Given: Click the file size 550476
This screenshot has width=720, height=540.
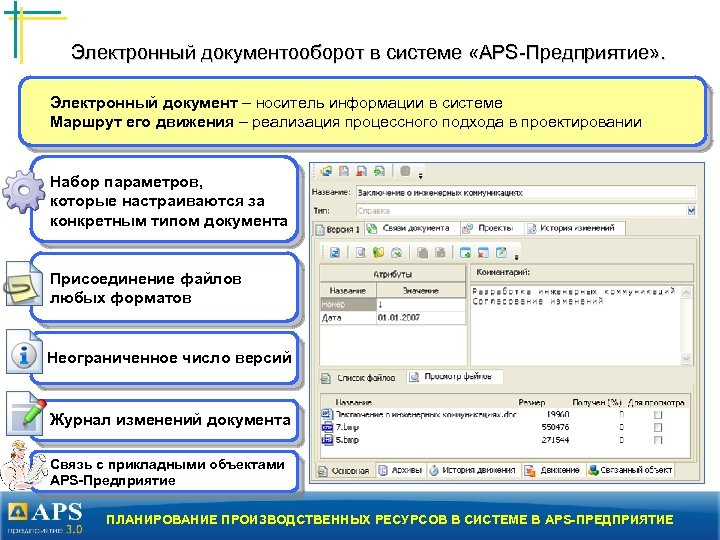Looking at the screenshot, I should [555, 427].
